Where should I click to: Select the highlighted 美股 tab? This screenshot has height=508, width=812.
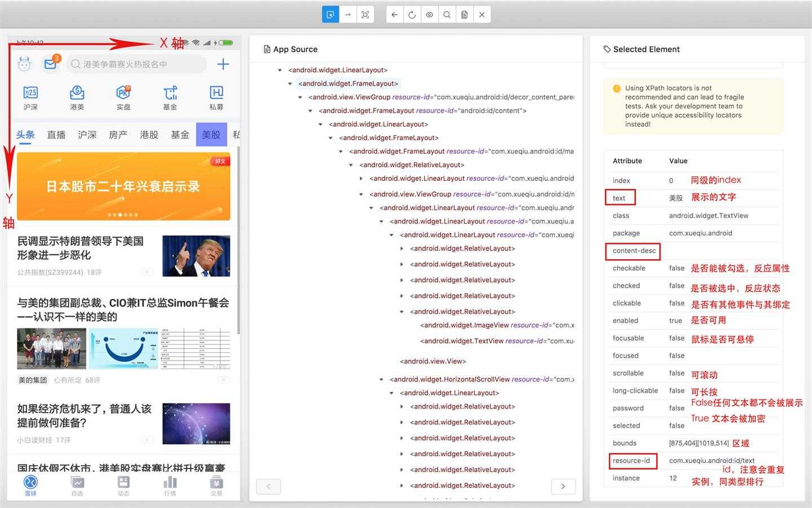(x=211, y=134)
